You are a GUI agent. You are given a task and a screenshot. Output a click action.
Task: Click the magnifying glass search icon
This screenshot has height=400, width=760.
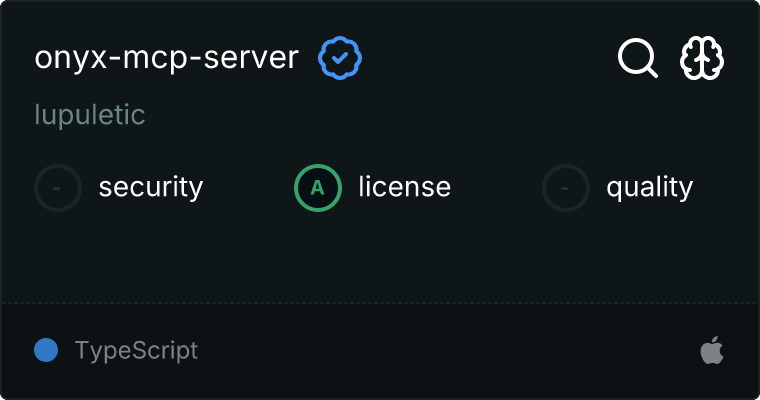(637, 59)
